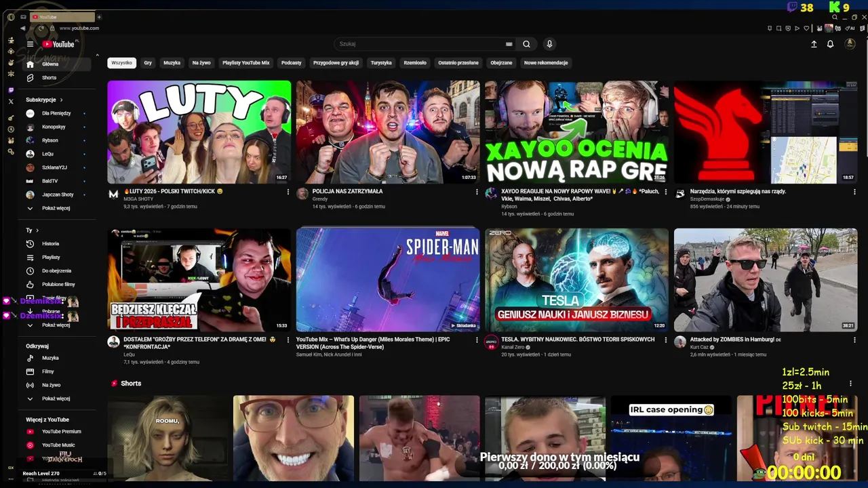Viewport: 868px width, 488px height.
Task: Click the search magnifier button
Action: coord(526,44)
